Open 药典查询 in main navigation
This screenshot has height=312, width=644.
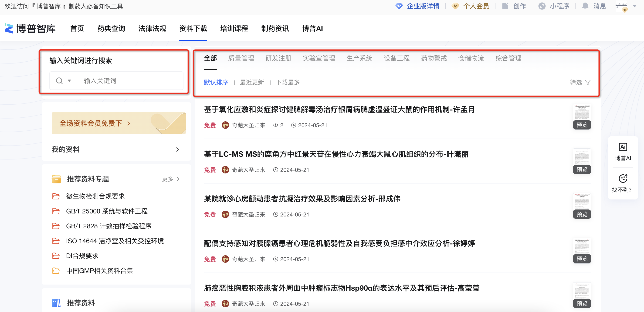tap(111, 28)
